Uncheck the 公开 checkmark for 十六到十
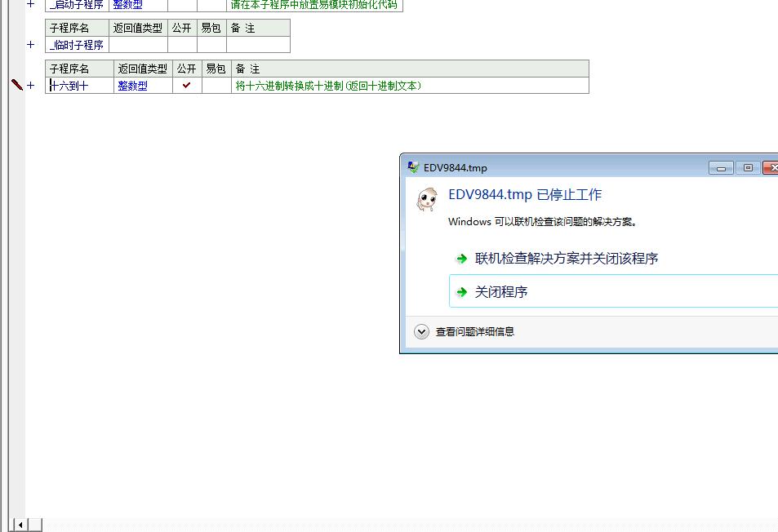This screenshot has width=778, height=532. coord(187,86)
